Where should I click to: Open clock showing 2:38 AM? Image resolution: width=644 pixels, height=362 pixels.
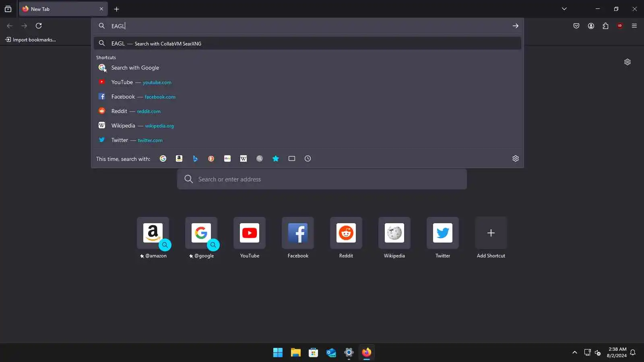click(617, 352)
